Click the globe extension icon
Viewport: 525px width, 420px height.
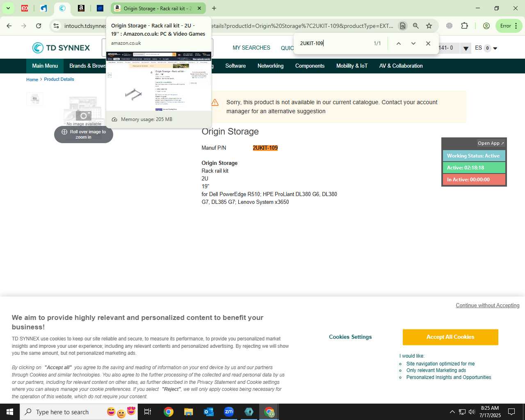coord(450,26)
